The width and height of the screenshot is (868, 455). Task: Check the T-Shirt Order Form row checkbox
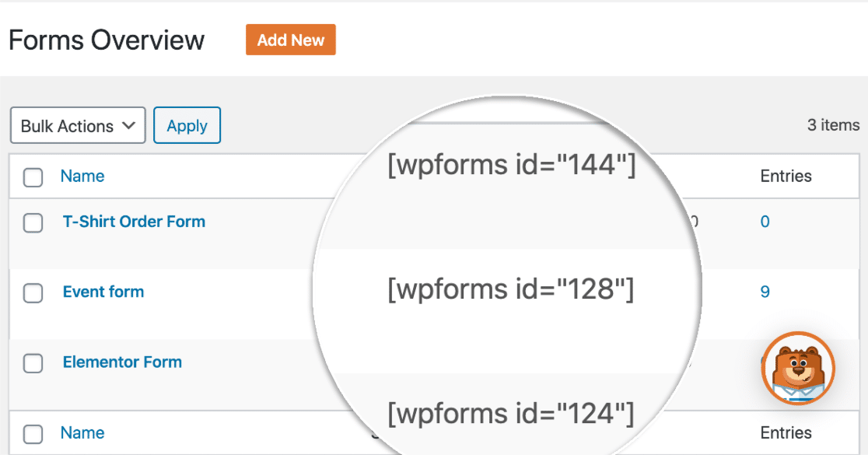33,223
